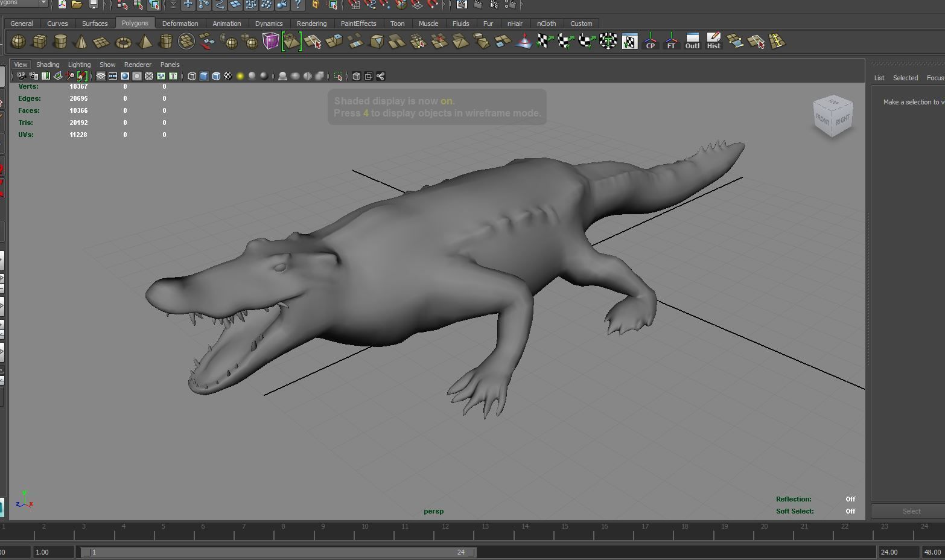
Task: Switch to the nCloth shelf tab
Action: (x=546, y=24)
